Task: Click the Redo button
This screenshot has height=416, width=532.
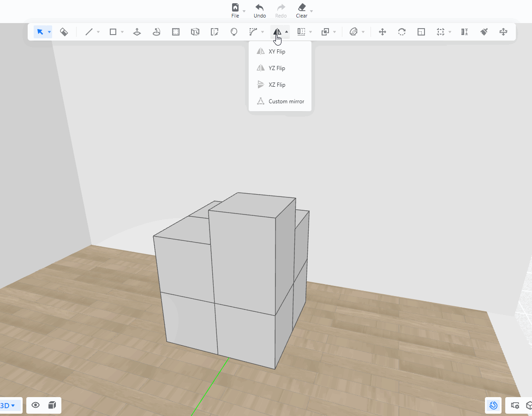Action: tap(281, 11)
